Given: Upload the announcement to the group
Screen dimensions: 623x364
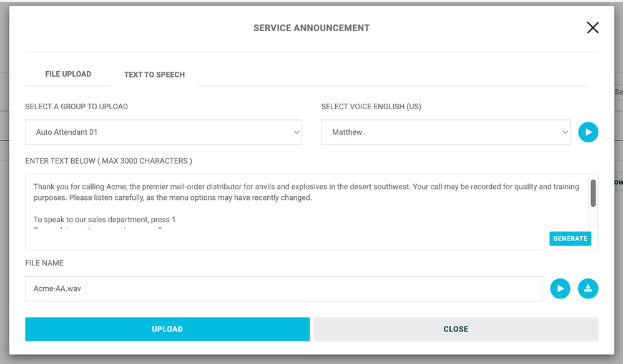Looking at the screenshot, I should point(167,329).
